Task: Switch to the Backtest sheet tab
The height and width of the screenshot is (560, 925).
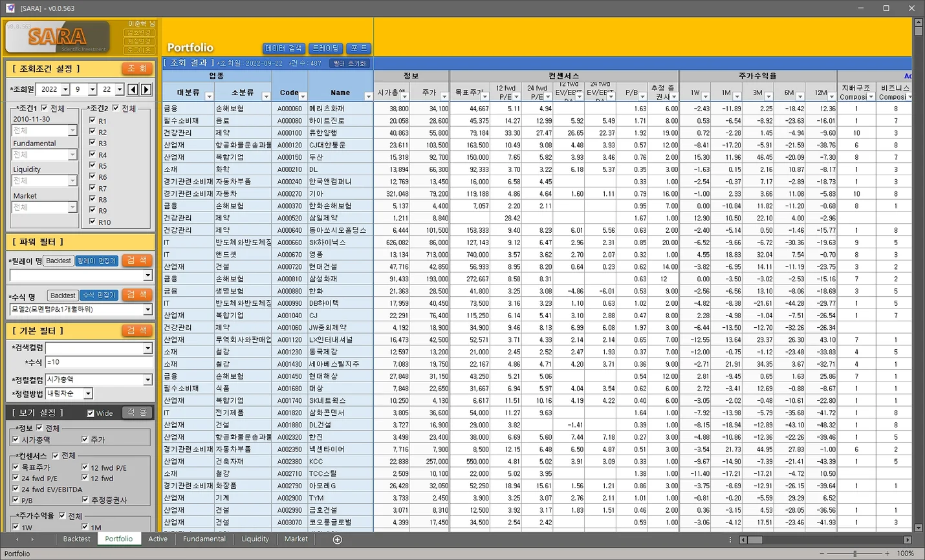Action: coord(76,539)
